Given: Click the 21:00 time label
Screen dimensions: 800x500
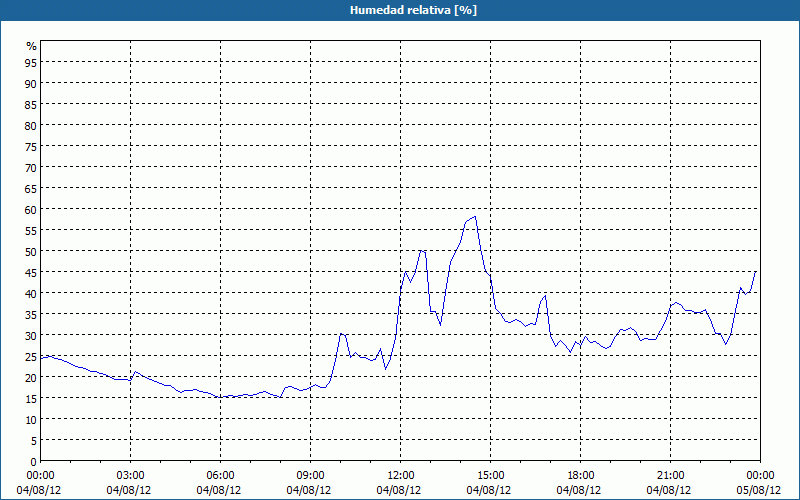Looking at the screenshot, I should point(670,476).
